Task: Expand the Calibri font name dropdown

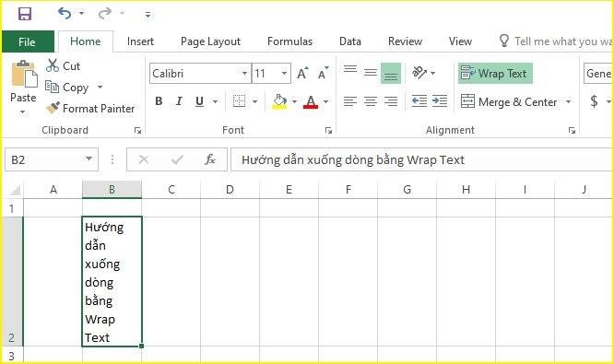Action: (244, 73)
